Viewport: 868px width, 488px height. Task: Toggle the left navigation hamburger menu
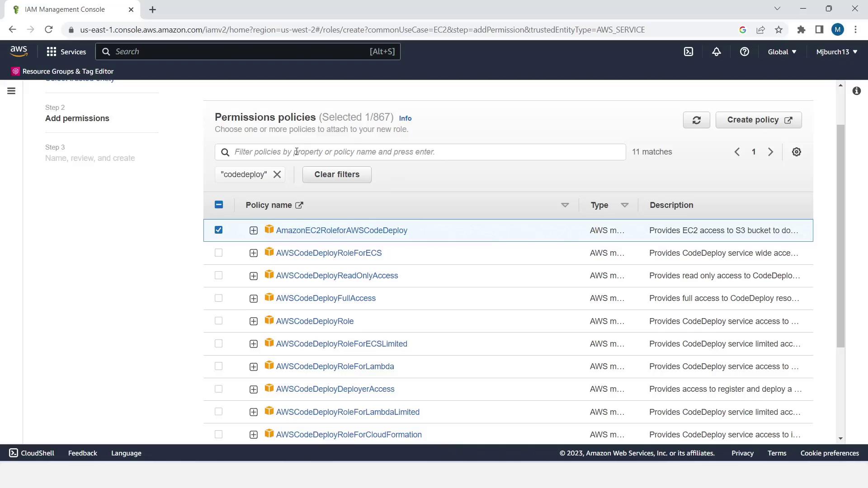coord(11,91)
